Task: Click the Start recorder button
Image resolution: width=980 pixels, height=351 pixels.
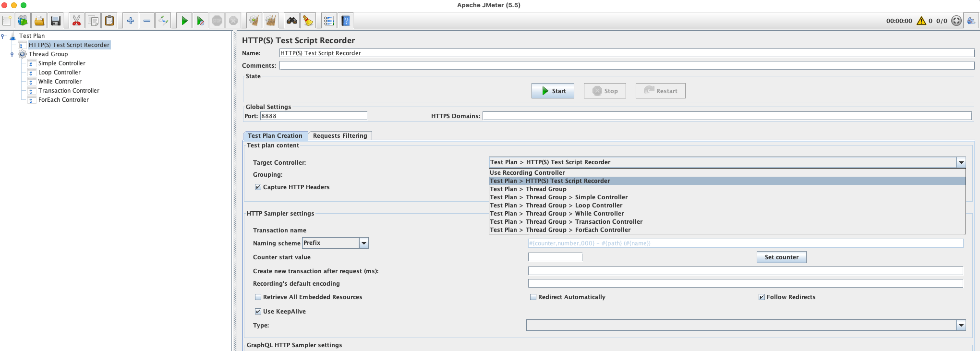Action: coord(553,91)
